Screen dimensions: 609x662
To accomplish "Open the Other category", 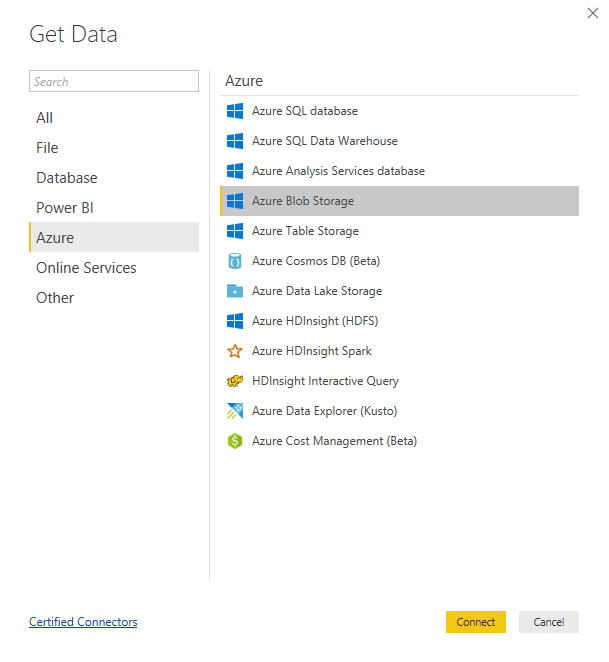I will 114,298.
